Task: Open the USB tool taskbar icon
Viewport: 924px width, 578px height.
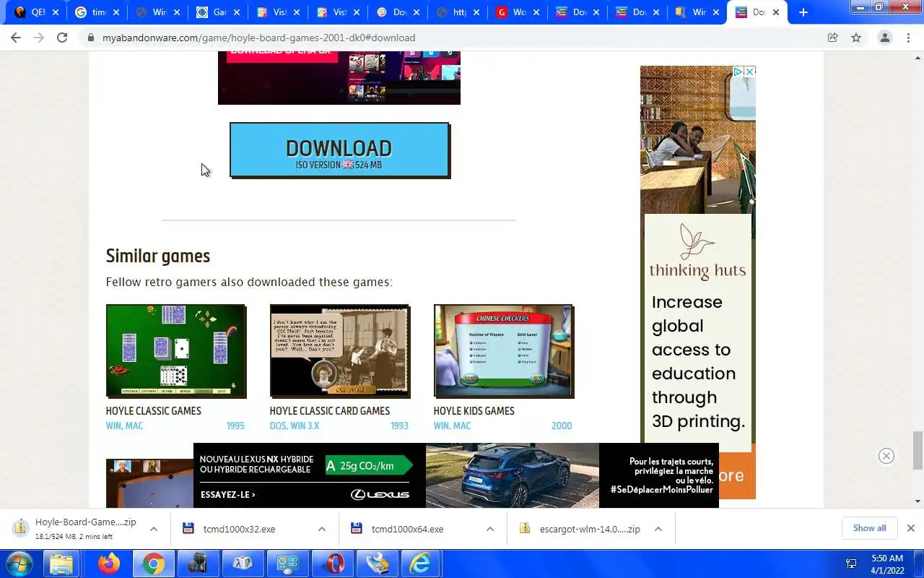Action: click(377, 564)
